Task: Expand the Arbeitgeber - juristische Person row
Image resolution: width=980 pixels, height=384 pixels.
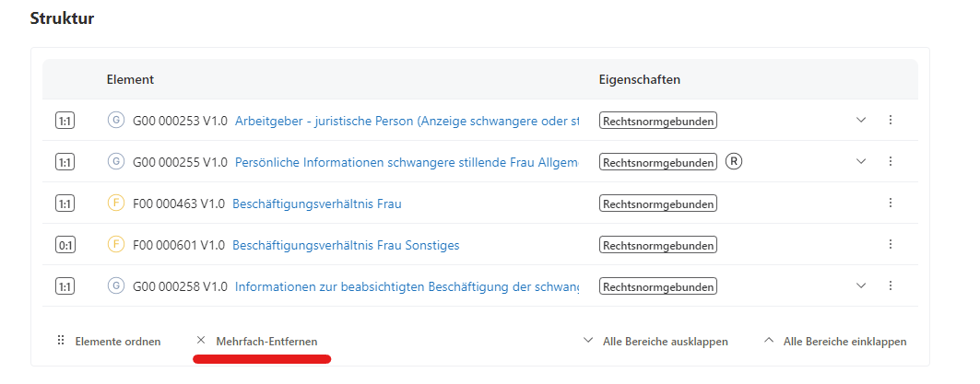Action: (x=861, y=121)
